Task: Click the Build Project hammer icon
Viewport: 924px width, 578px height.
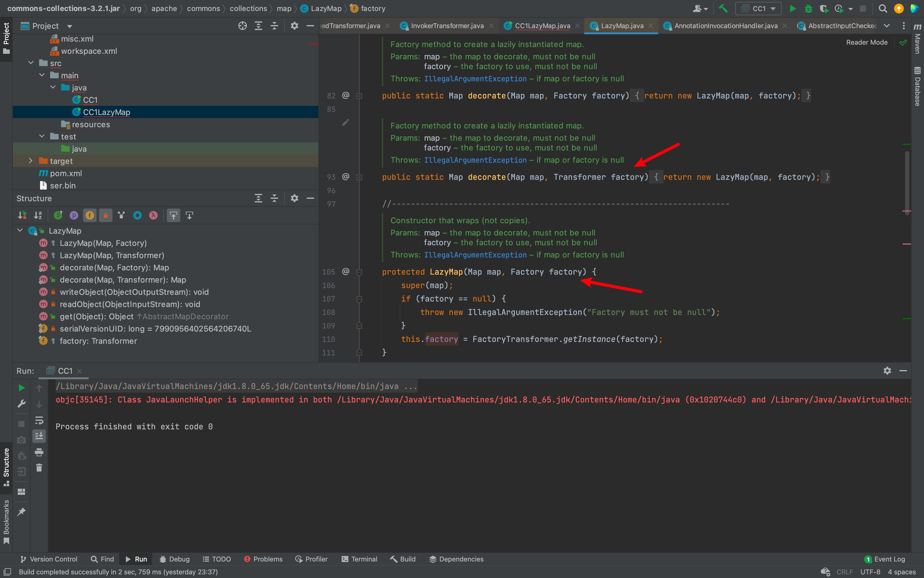Action: tap(723, 9)
